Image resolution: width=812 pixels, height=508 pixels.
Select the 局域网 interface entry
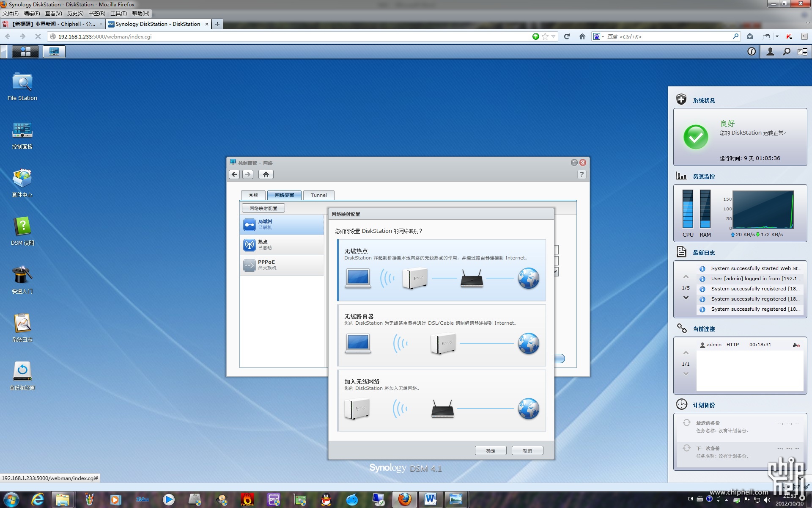(x=282, y=224)
